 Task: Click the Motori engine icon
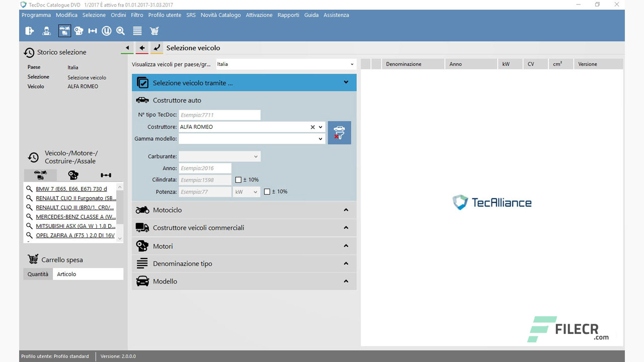tap(143, 246)
